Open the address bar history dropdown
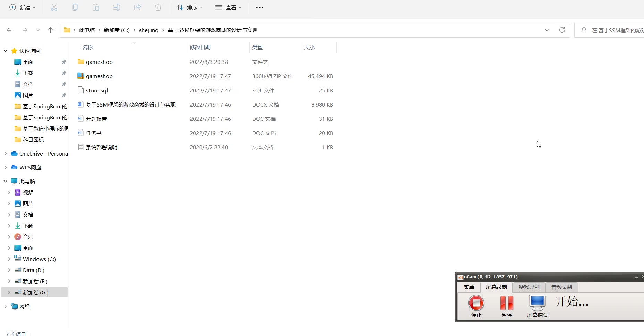 pos(547,30)
